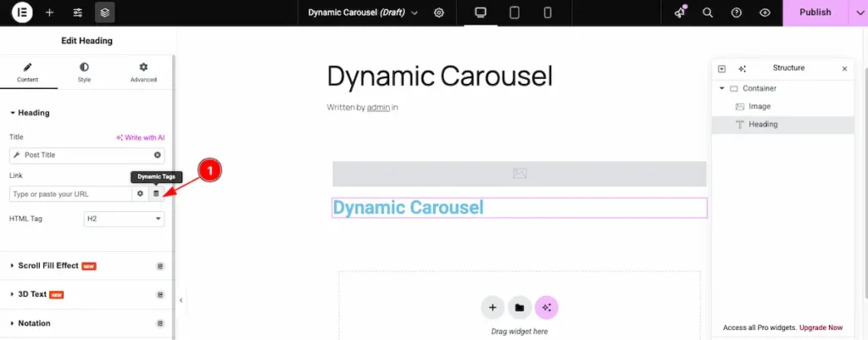Toggle the Structure layers icon
Image resolution: width=868 pixels, height=340 pixels.
point(105,13)
